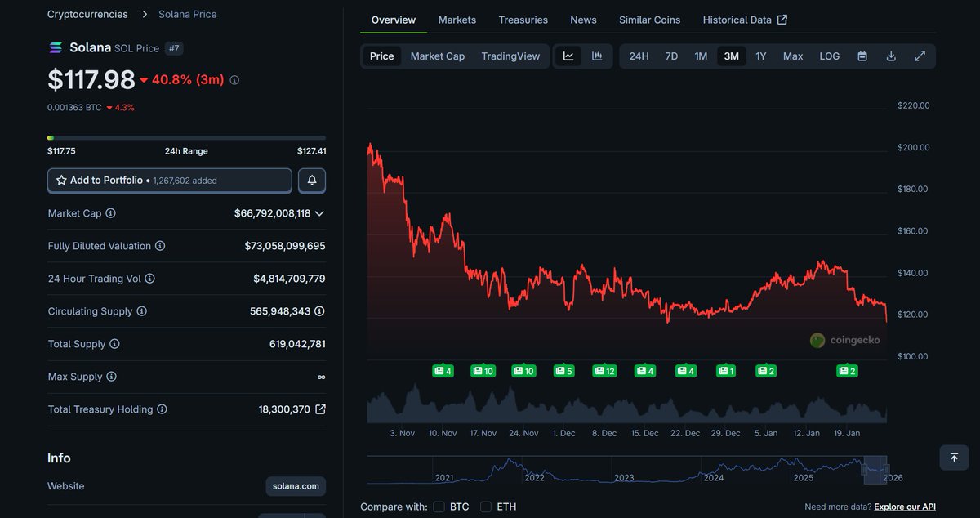This screenshot has height=518, width=980.
Task: Select the 3M time range
Action: click(x=731, y=56)
